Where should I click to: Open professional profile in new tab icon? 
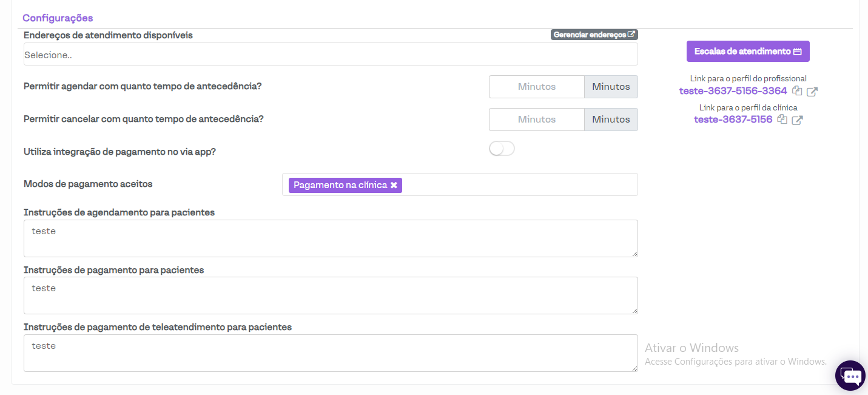coord(812,92)
